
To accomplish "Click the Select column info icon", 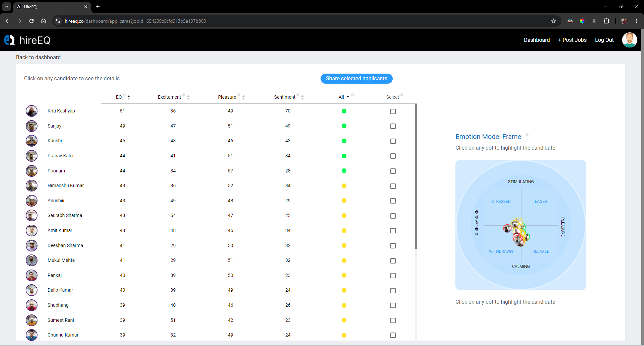I will tap(402, 95).
